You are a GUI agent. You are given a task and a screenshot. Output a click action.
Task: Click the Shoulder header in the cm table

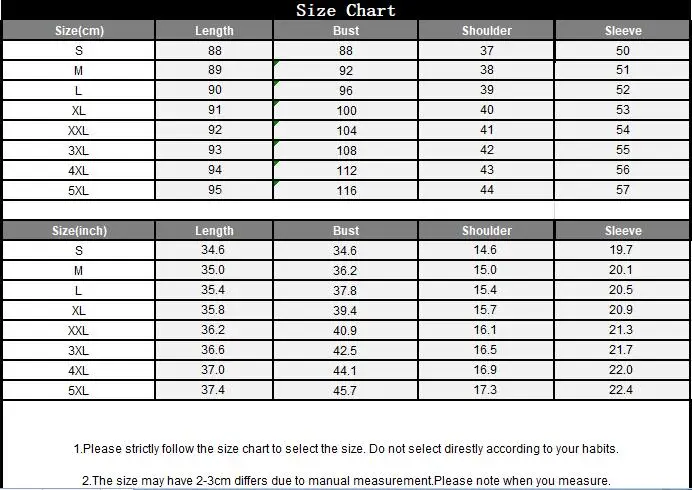pos(487,30)
